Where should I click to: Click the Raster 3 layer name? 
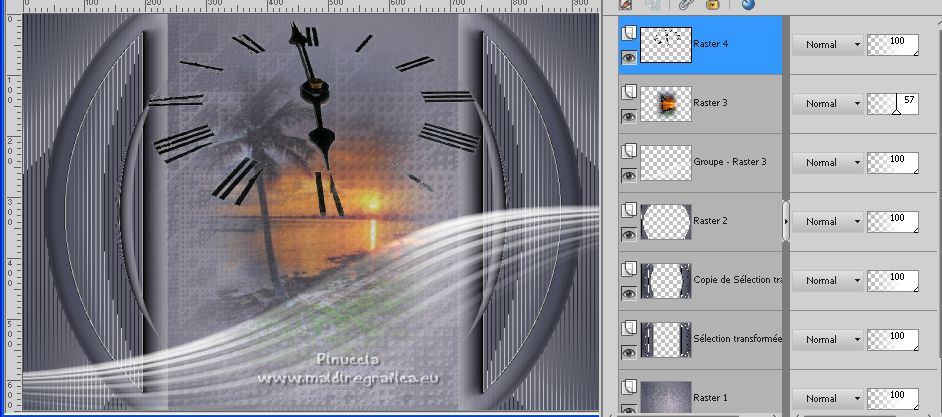coord(710,103)
